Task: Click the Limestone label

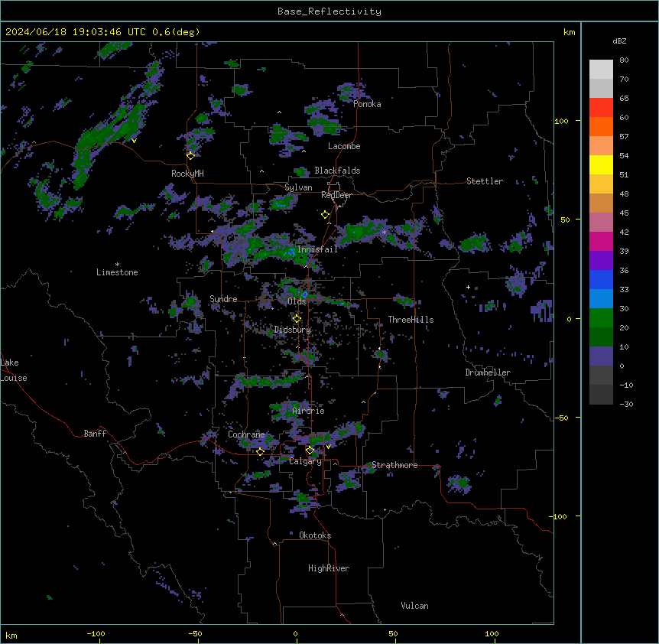Action: pos(117,272)
